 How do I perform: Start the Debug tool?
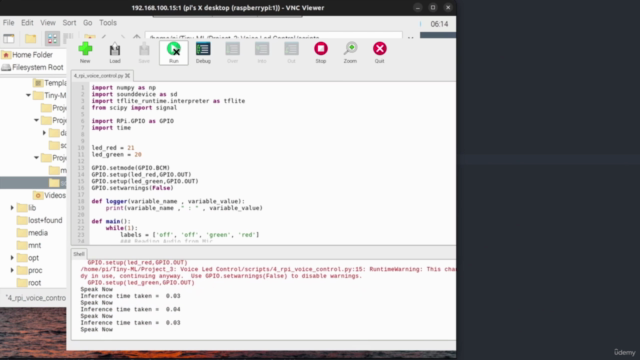click(x=203, y=53)
